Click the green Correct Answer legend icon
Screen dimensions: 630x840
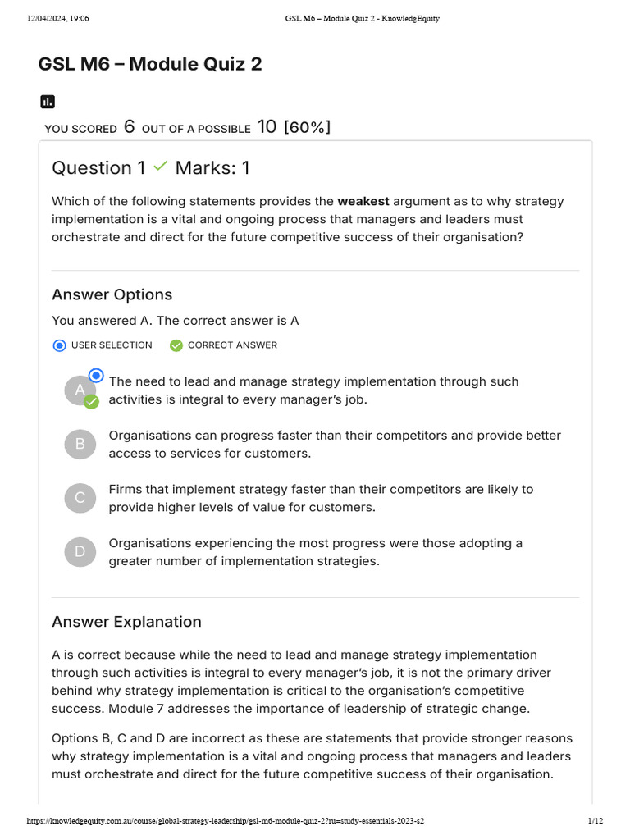[x=176, y=345]
